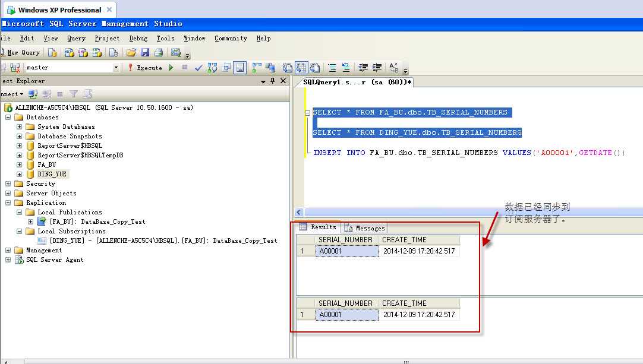Expand the System Databases node
Screen dimensions: 643x364
tap(19, 126)
